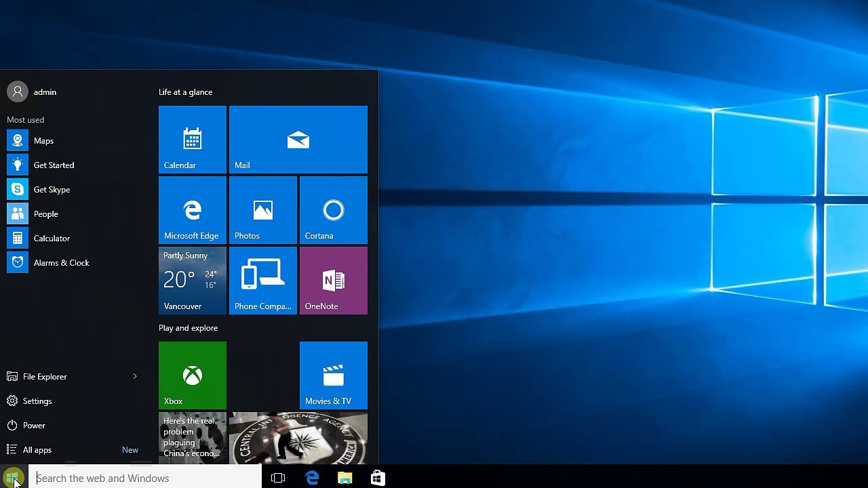Open the China economy news tile
The image size is (868, 488).
click(x=193, y=439)
